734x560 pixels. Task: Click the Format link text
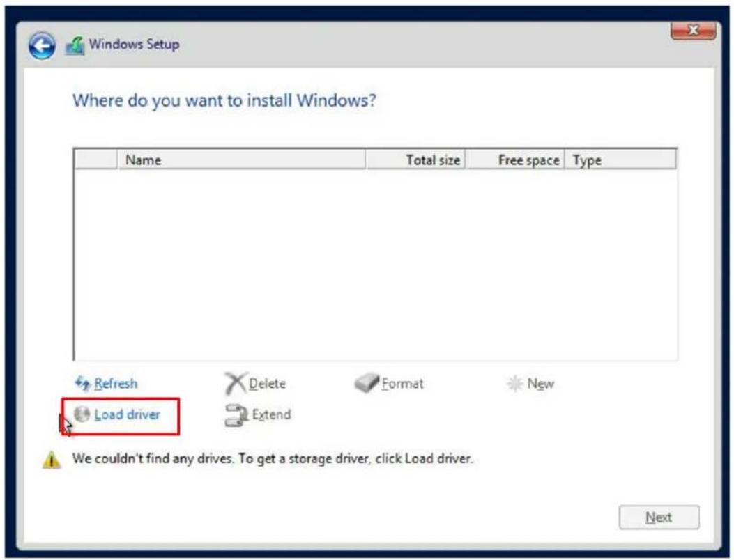[402, 384]
